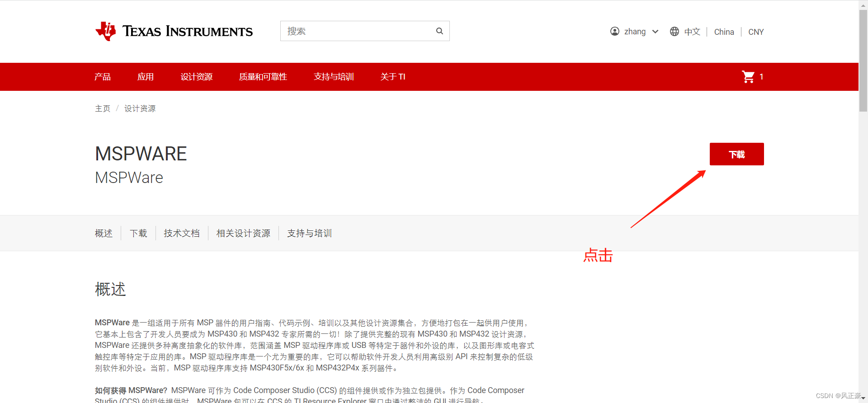Click the 设计资源 breadcrumb link
Screen dimensions: 868x403
140,108
